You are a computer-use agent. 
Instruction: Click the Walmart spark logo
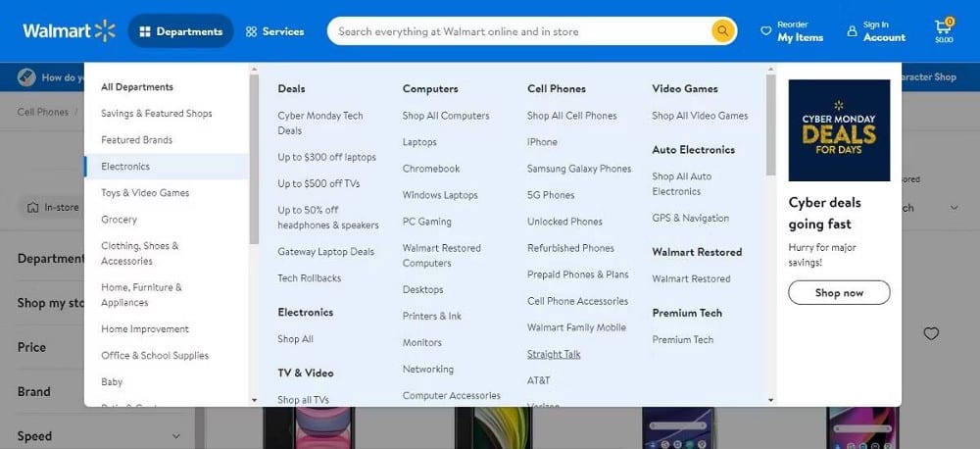[x=105, y=31]
